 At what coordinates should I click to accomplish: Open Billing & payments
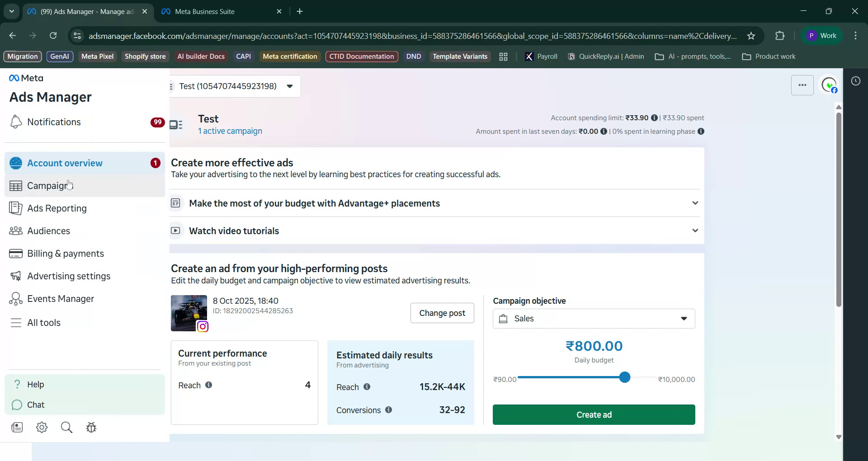pos(65,253)
